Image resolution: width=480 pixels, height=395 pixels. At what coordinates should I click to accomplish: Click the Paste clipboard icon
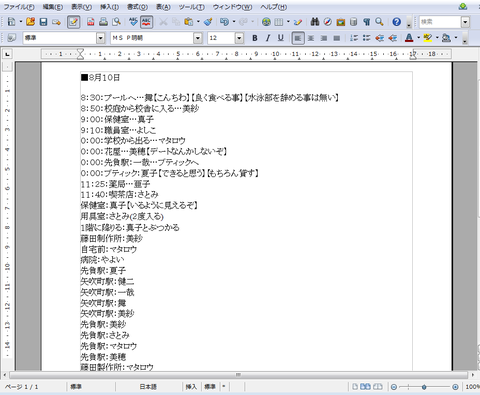pyautogui.click(x=189, y=22)
